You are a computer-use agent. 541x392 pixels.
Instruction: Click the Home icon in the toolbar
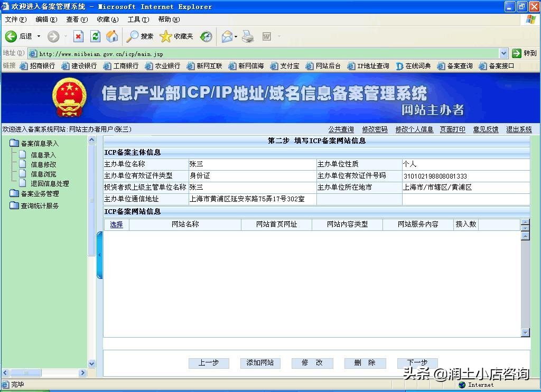(112, 36)
